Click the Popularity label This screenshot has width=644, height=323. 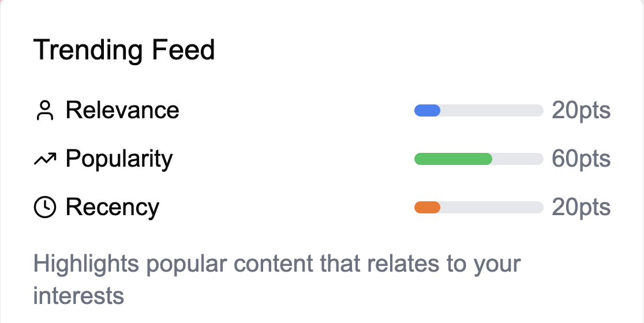point(119,159)
